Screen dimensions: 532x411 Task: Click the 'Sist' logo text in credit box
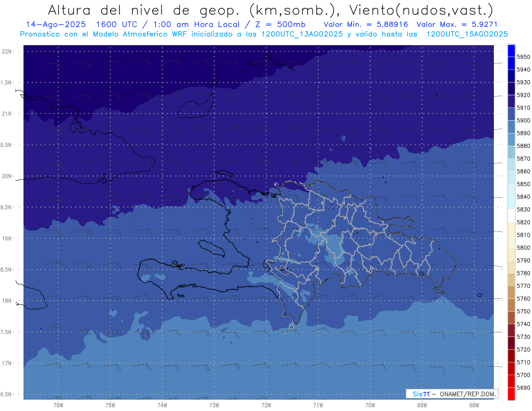tap(421, 394)
